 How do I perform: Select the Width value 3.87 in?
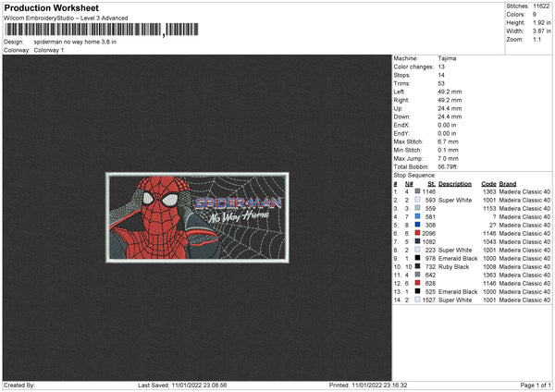click(541, 31)
